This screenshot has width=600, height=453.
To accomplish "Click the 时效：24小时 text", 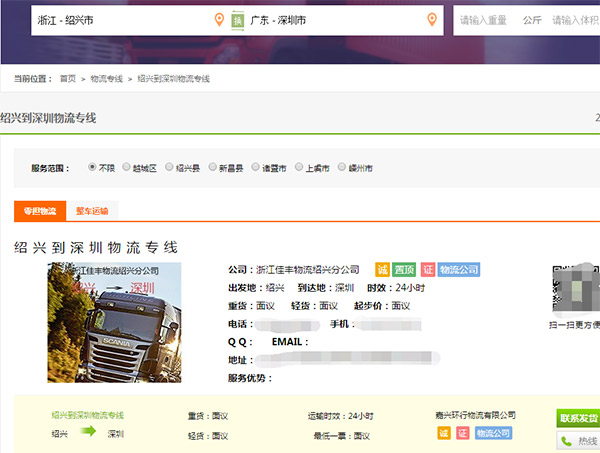I will [x=396, y=288].
